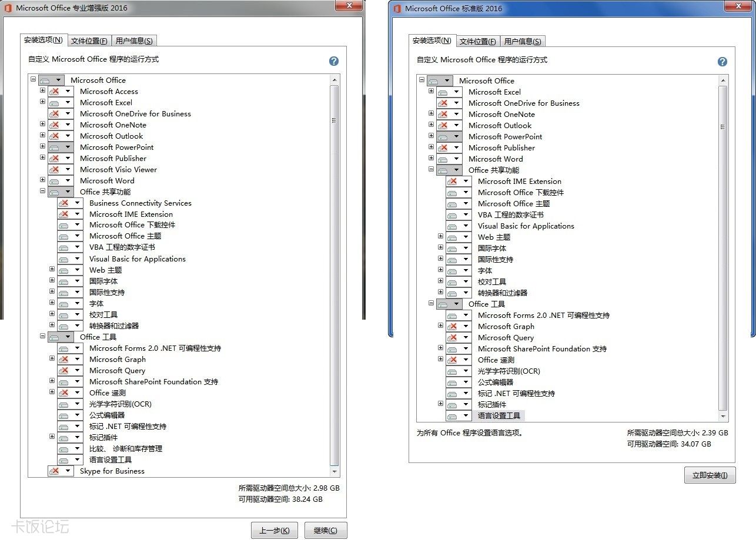
Task: Open install-state dropdown for Microsoft OneDrive for Business in Standard window
Action: (x=457, y=103)
